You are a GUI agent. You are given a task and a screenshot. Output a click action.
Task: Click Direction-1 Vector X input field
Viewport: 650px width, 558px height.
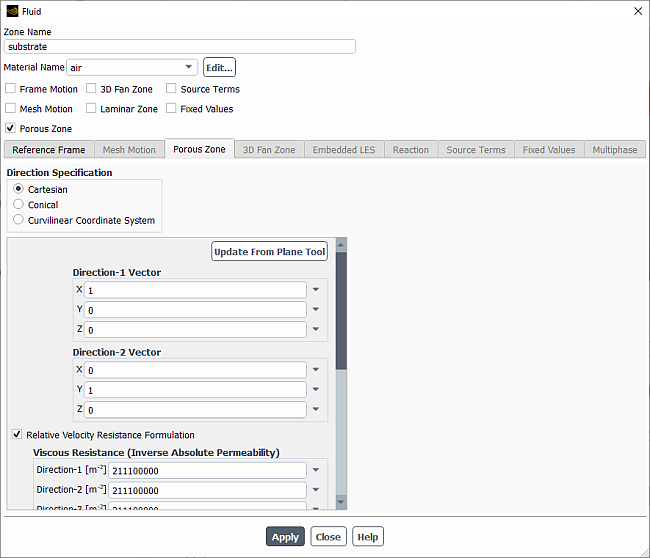point(195,290)
